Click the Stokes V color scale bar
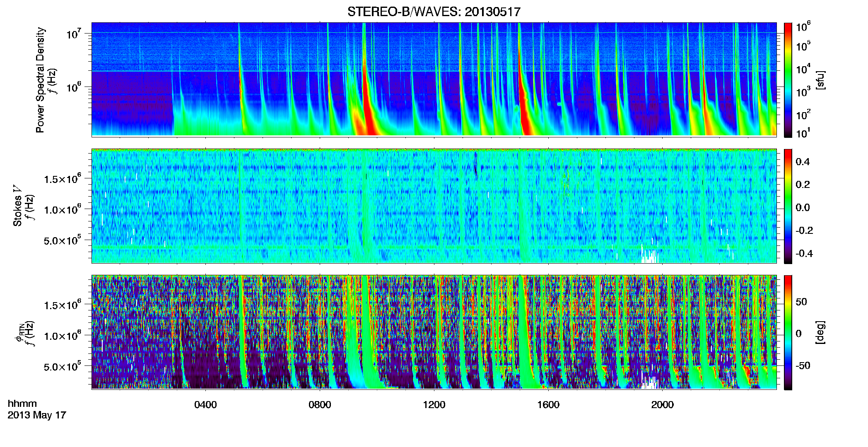The width and height of the screenshot is (868, 447). (x=788, y=206)
